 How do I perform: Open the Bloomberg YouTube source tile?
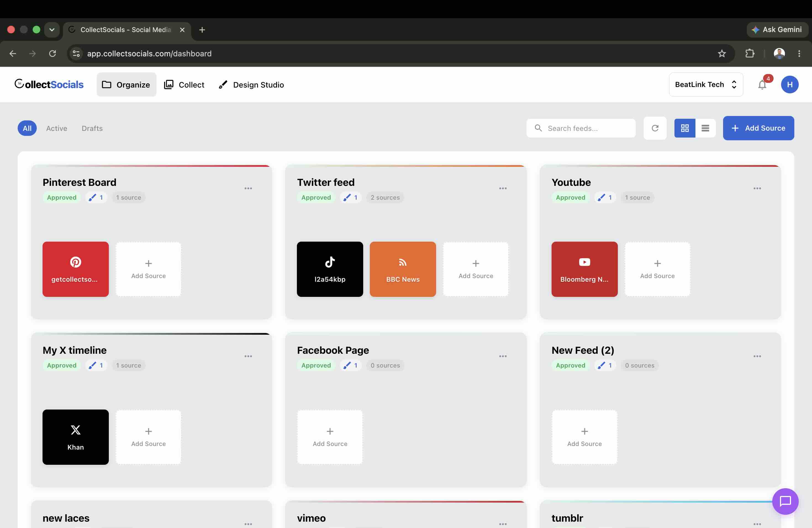(x=584, y=269)
